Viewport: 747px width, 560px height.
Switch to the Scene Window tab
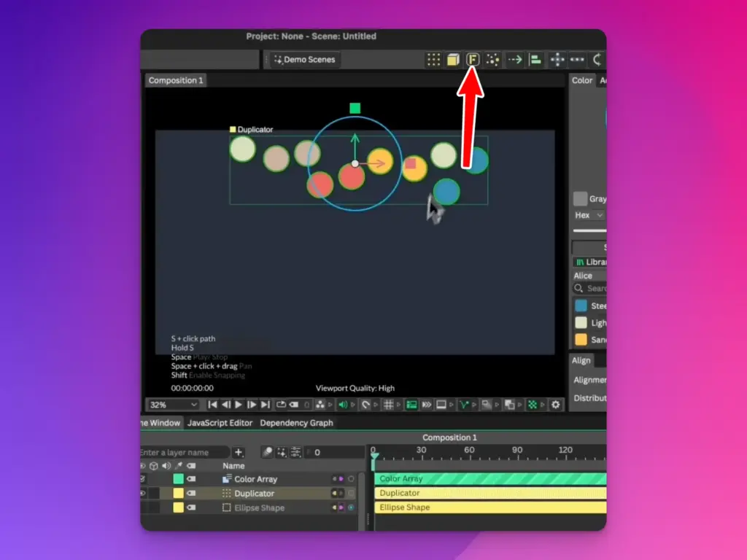pos(160,423)
